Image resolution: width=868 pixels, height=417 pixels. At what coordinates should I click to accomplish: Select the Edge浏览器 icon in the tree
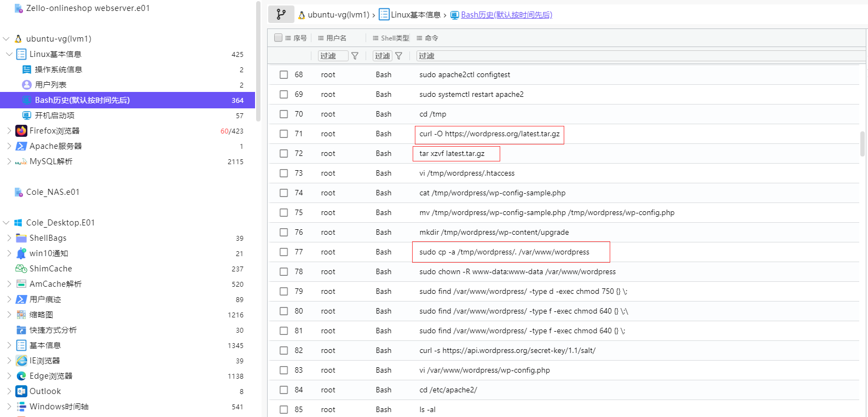pos(21,376)
